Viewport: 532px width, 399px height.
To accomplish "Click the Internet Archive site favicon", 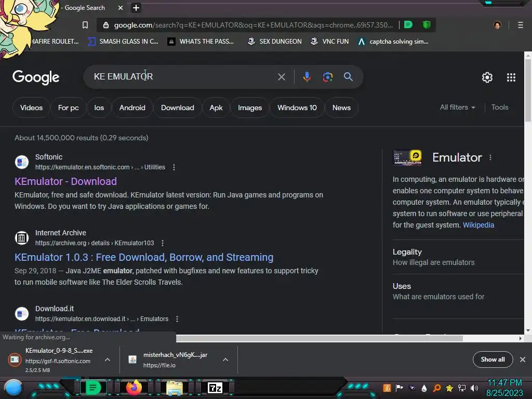I will pyautogui.click(x=22, y=238).
